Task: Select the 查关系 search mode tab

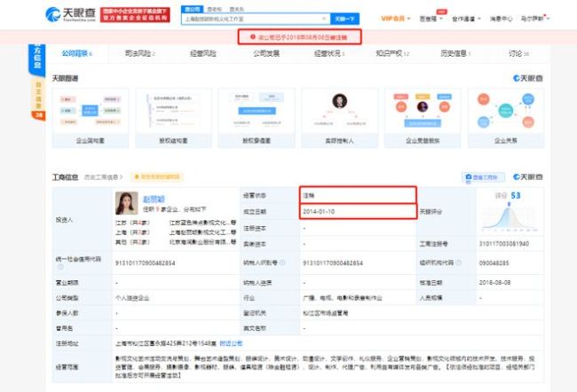Action: point(236,9)
